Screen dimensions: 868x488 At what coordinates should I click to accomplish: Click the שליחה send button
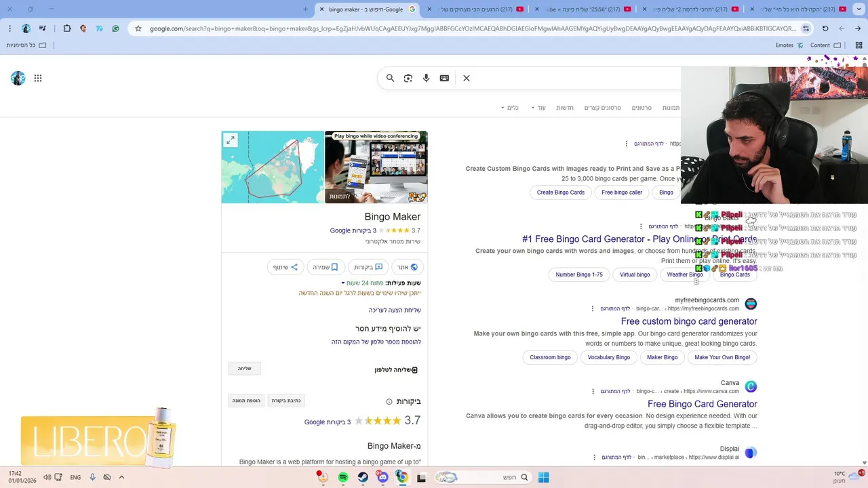[245, 369]
